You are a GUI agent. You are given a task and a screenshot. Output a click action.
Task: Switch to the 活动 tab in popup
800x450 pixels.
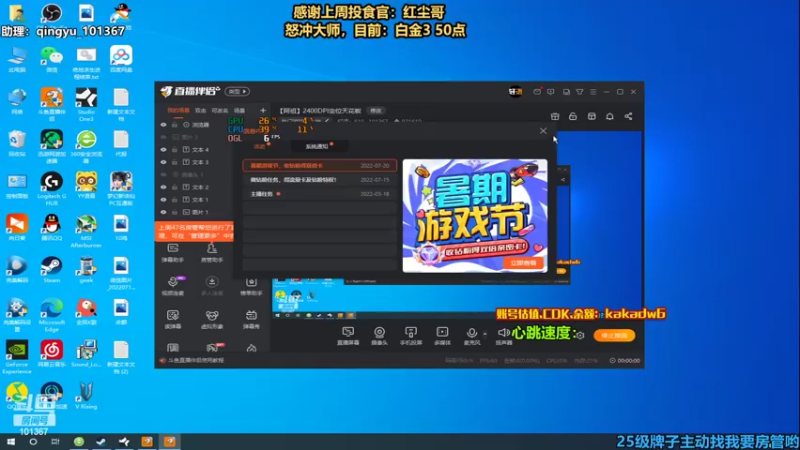(260, 146)
